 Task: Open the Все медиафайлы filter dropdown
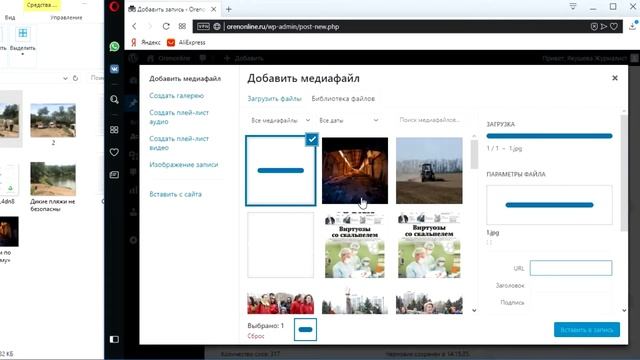[x=281, y=120]
